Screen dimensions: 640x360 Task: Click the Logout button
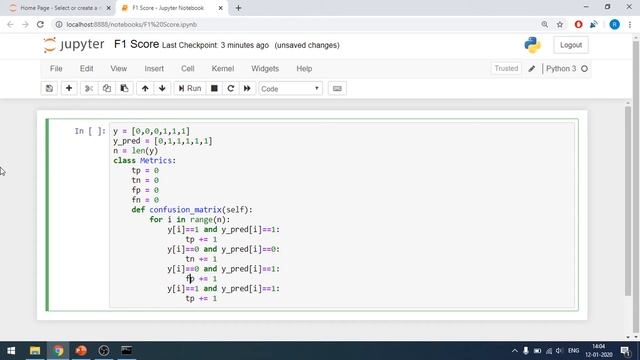[x=571, y=45]
